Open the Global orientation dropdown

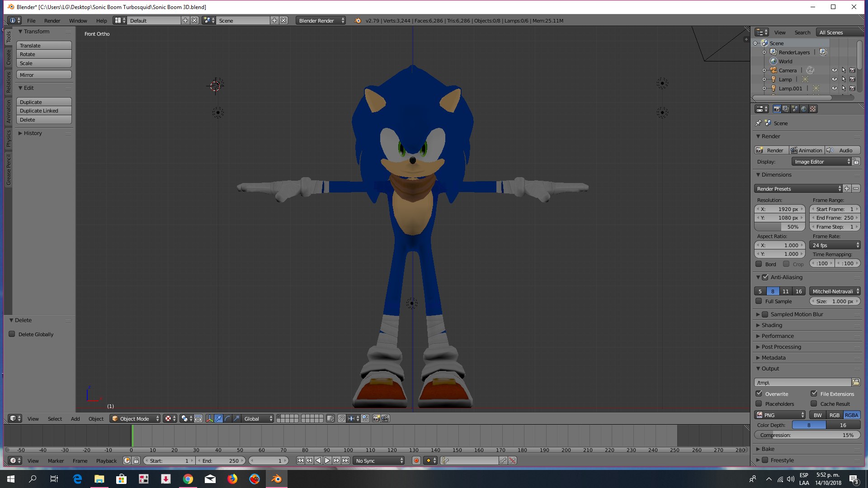258,418
